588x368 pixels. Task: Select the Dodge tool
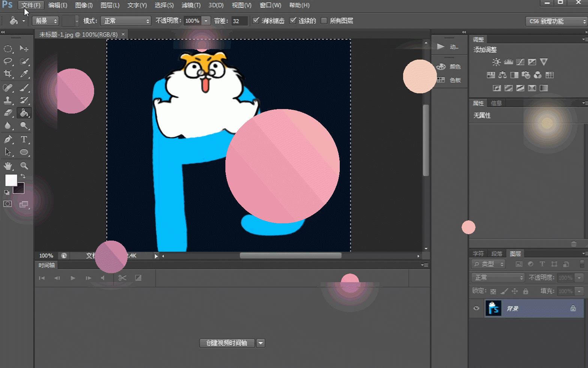[x=24, y=126]
